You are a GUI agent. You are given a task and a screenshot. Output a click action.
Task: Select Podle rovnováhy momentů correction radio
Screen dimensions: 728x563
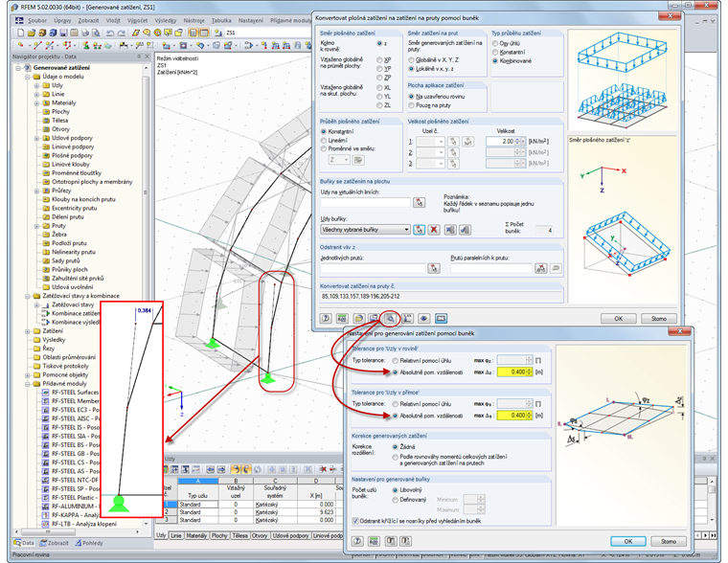[x=395, y=457]
